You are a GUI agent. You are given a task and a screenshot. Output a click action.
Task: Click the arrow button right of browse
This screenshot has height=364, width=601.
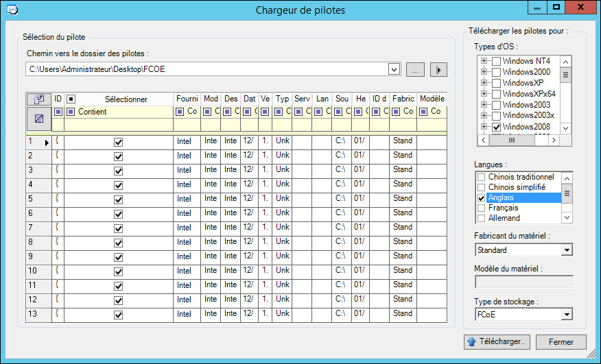click(x=438, y=69)
